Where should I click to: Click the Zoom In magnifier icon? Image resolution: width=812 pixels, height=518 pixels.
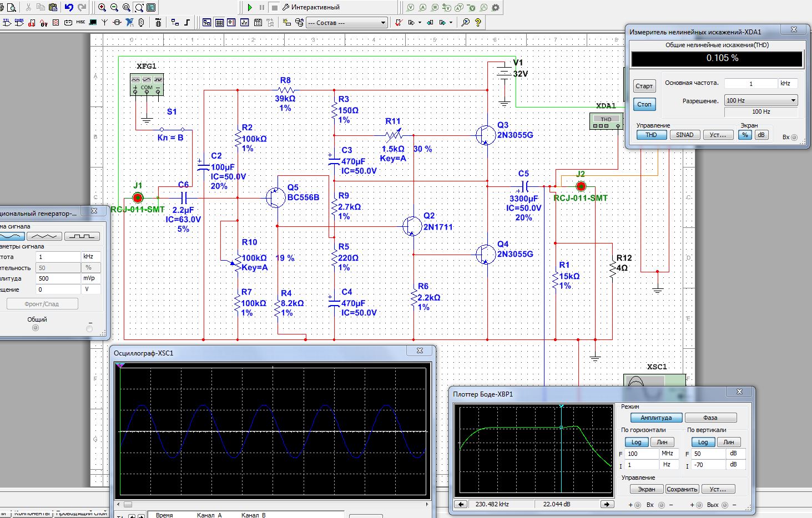[x=102, y=8]
